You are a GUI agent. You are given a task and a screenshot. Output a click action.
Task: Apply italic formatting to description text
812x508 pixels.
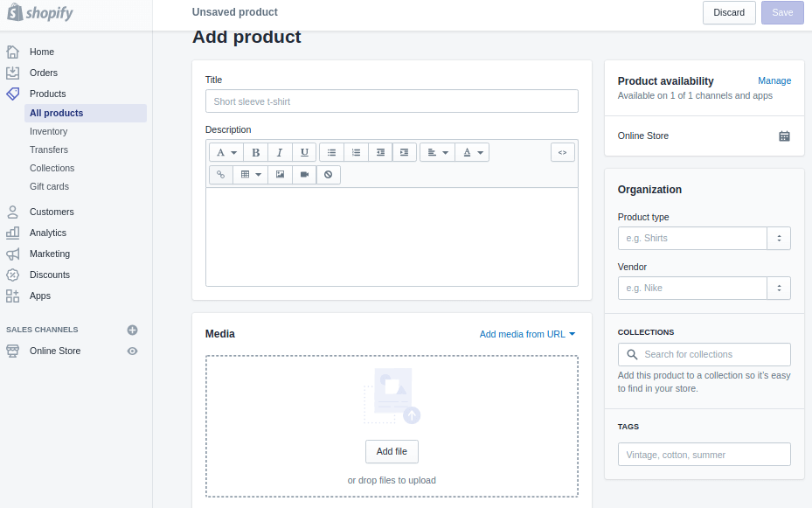279,152
